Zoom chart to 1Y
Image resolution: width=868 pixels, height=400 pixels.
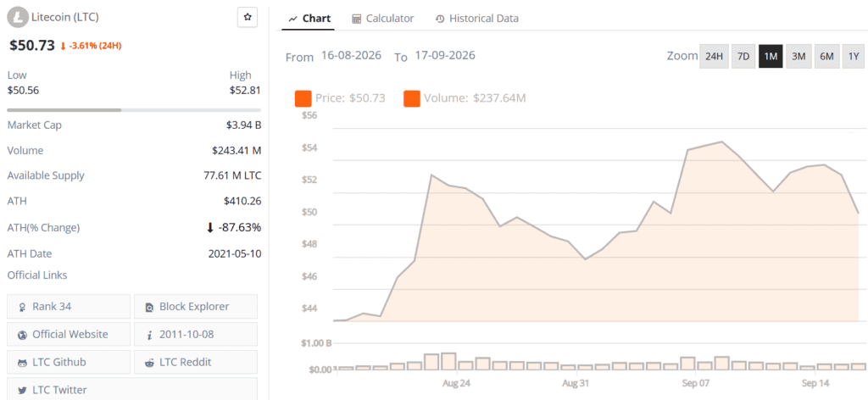point(854,57)
